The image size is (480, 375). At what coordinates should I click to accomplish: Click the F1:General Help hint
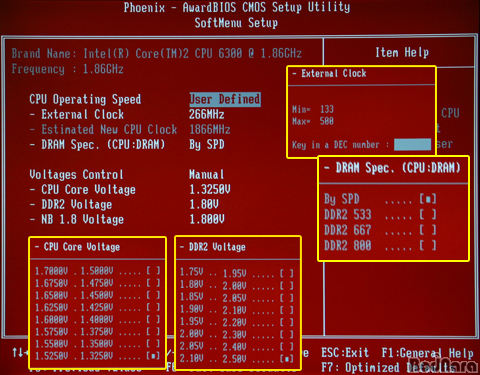[427, 353]
